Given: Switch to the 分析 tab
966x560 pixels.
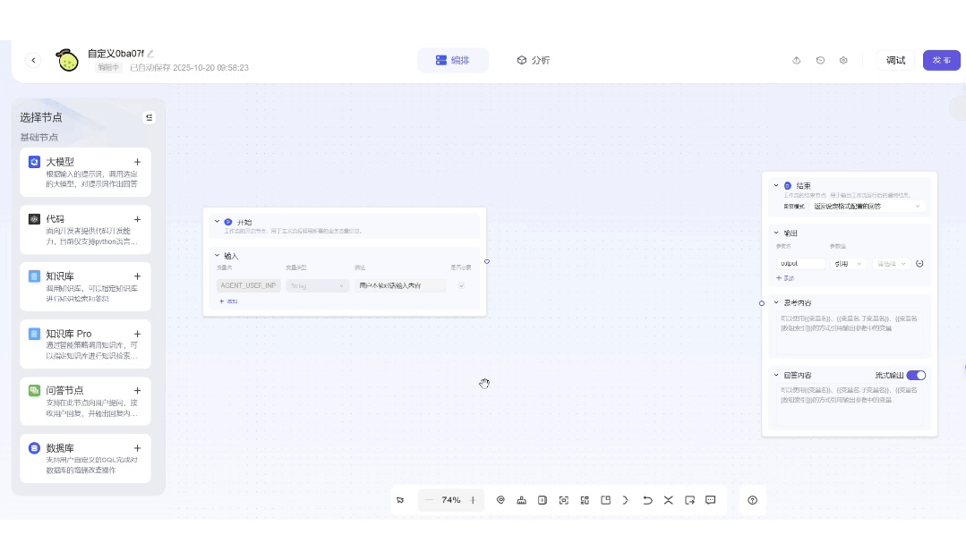Looking at the screenshot, I should [534, 60].
